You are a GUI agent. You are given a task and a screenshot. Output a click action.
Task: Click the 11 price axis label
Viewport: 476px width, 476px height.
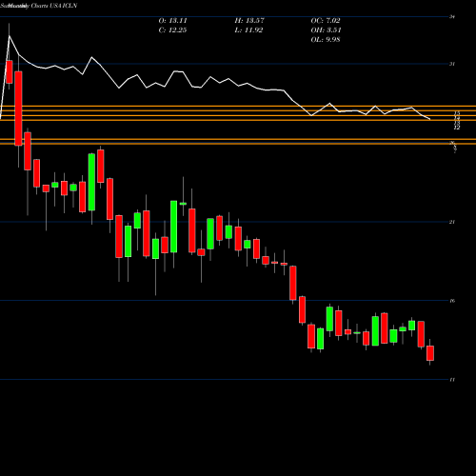coord(452,380)
